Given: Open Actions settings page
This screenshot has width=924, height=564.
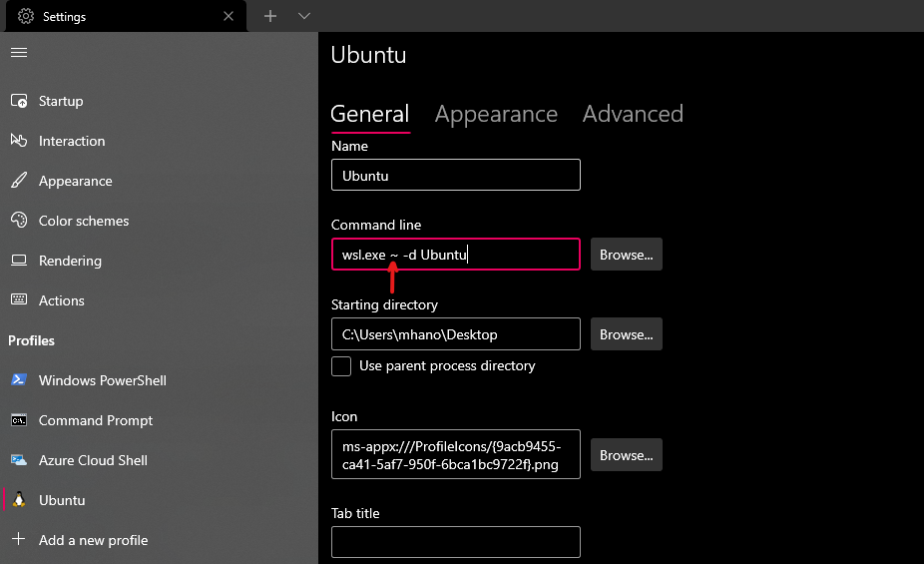Looking at the screenshot, I should 159,300.
